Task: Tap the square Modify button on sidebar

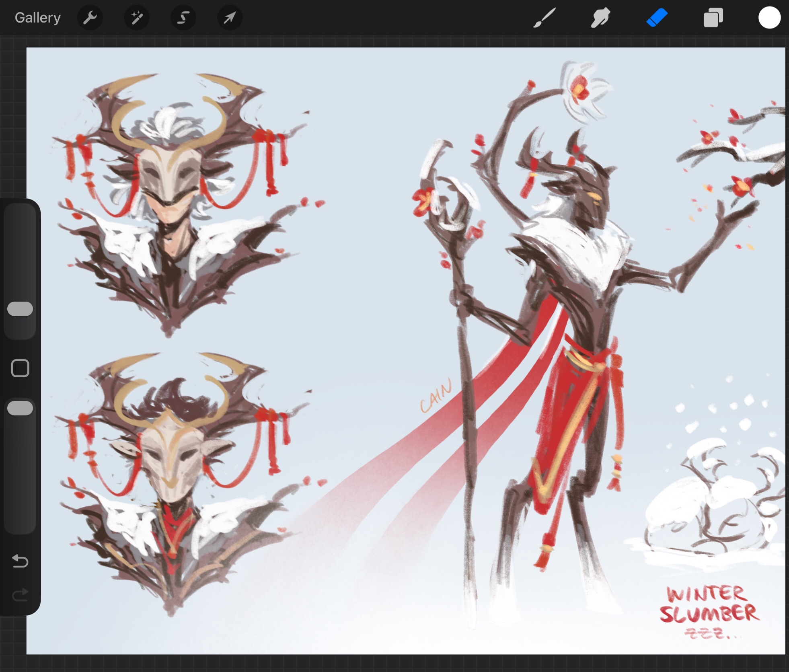Action: [20, 368]
